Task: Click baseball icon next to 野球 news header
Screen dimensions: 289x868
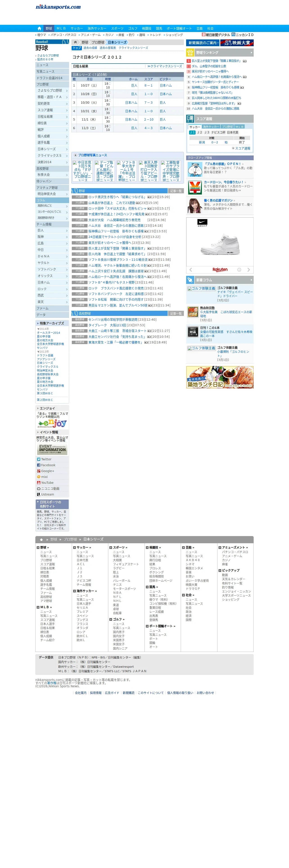Action: pyautogui.click(x=75, y=191)
